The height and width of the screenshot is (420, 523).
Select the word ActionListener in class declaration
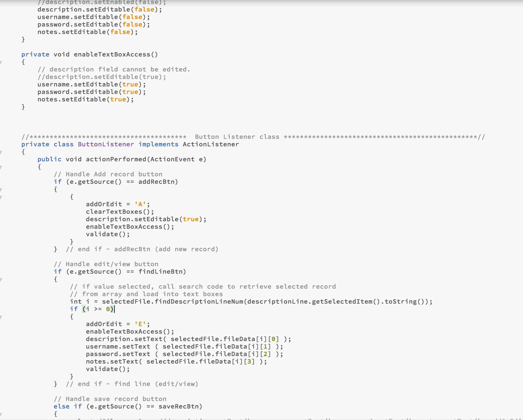point(211,144)
